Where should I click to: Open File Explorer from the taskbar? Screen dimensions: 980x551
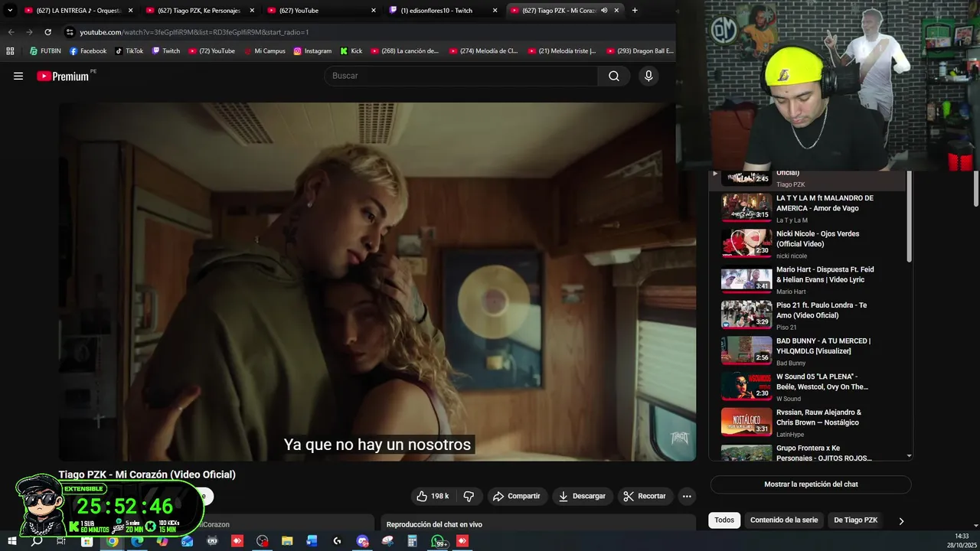pyautogui.click(x=287, y=541)
